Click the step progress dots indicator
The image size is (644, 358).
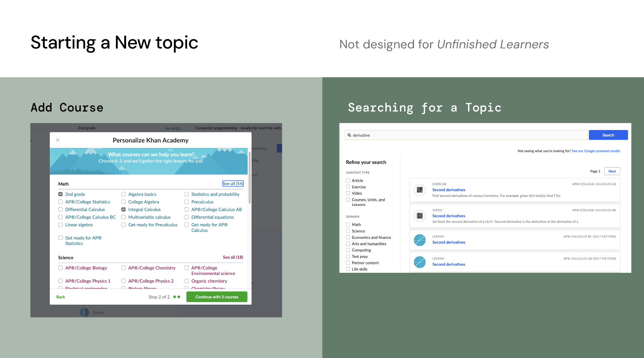tap(177, 297)
